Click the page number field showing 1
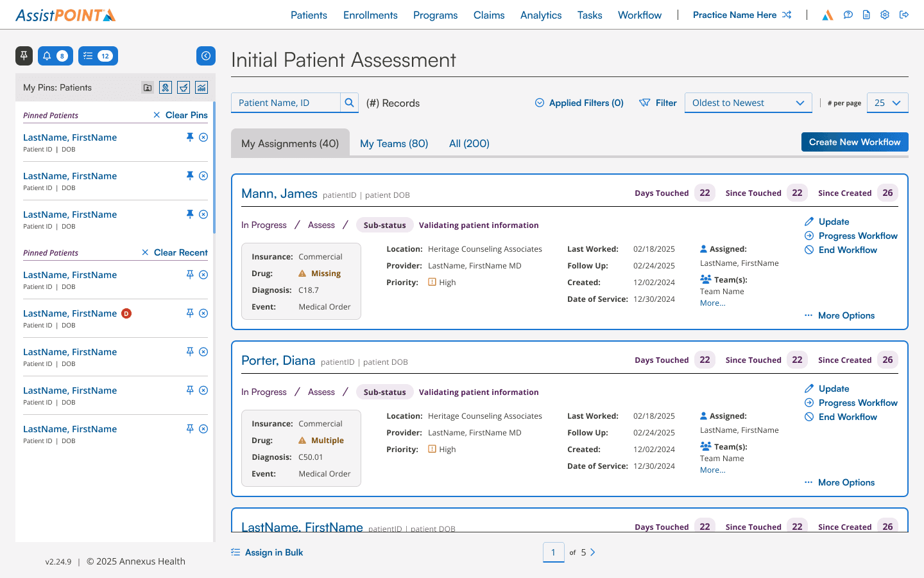Viewport: 924px width, 578px height. (x=553, y=552)
